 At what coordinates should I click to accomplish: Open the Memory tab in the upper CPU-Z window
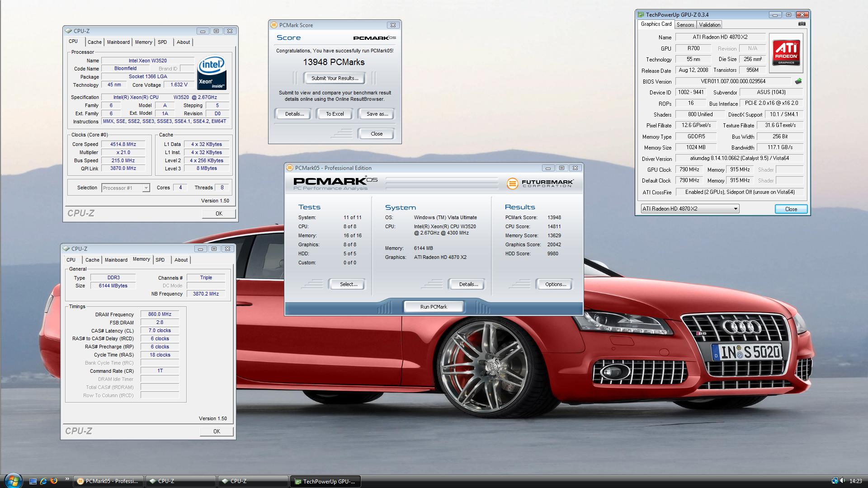pyautogui.click(x=143, y=42)
